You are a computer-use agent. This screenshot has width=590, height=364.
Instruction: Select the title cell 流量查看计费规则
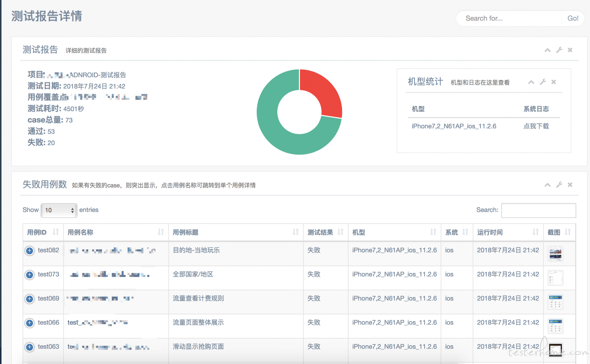[198, 298]
